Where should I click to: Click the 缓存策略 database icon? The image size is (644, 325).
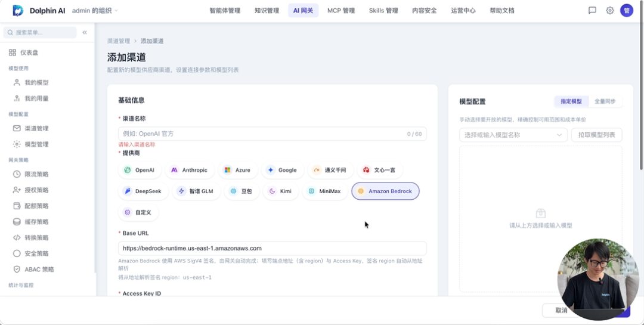[x=17, y=222]
